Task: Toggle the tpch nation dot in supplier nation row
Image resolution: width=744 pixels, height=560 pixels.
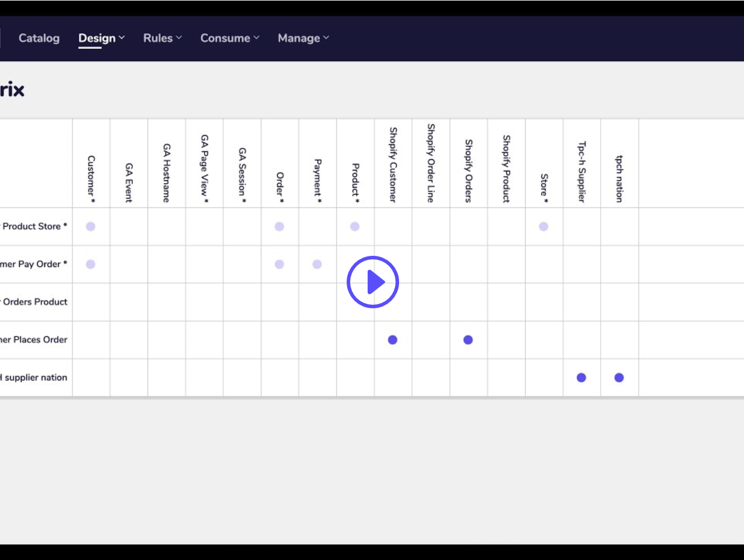Action: click(x=619, y=378)
